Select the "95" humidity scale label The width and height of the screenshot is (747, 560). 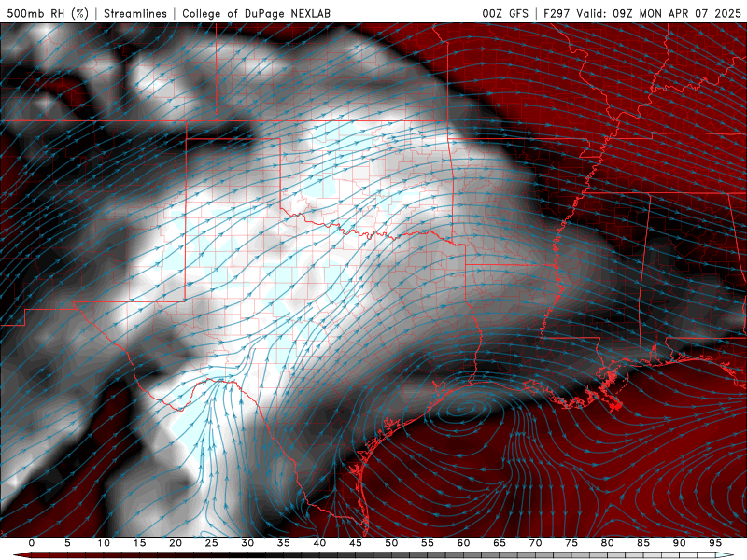[x=715, y=543]
